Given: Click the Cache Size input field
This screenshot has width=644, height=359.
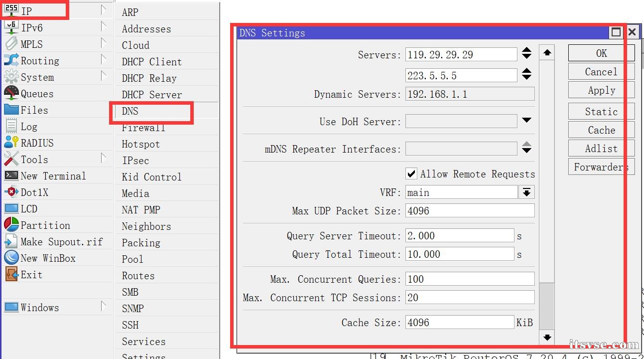Looking at the screenshot, I should coord(459,322).
